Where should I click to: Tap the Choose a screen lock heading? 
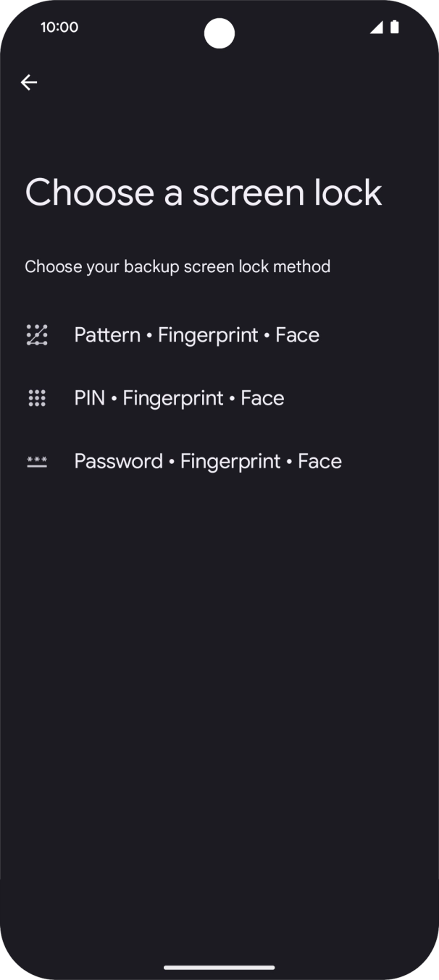click(203, 192)
